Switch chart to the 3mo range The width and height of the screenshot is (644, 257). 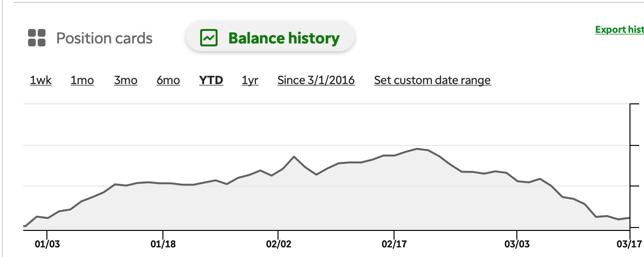pyautogui.click(x=126, y=80)
